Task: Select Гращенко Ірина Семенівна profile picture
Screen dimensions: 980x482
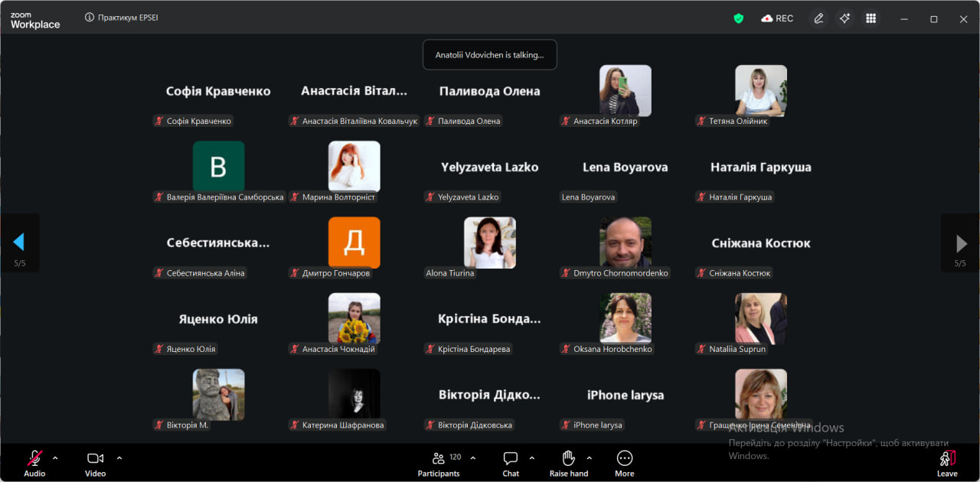Action: (761, 394)
